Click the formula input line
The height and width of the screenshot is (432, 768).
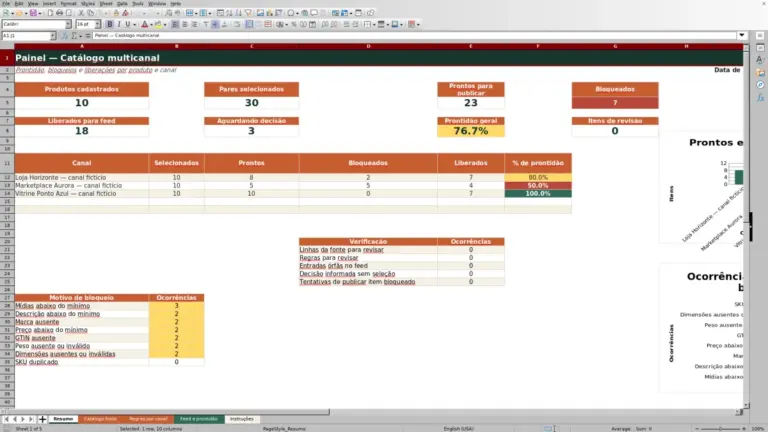414,35
